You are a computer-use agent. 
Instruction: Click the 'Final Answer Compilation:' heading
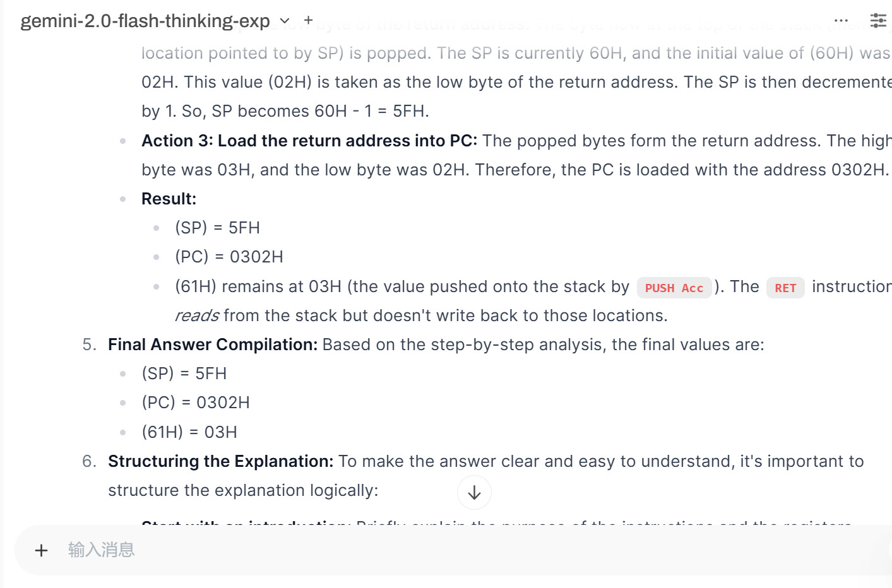pos(213,344)
